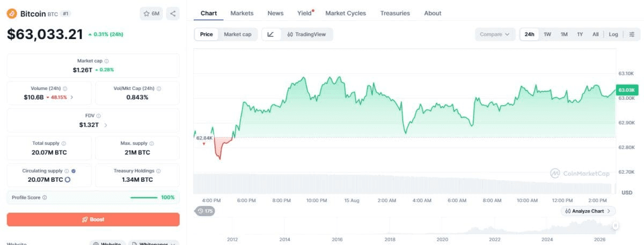Click the ring icon after 20.07M BTC circulating
This screenshot has width=644, height=245.
(x=68, y=180)
